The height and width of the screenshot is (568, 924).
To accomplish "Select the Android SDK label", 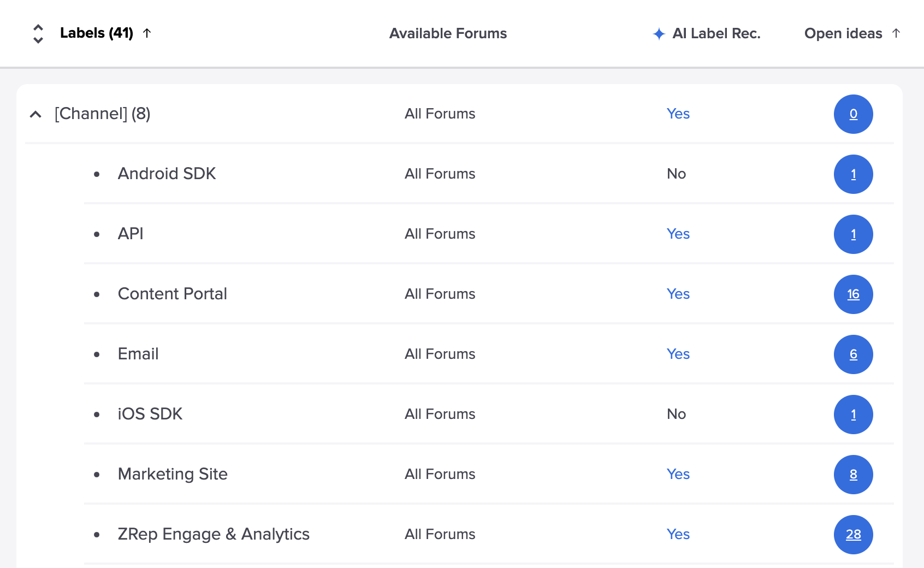I will point(167,174).
